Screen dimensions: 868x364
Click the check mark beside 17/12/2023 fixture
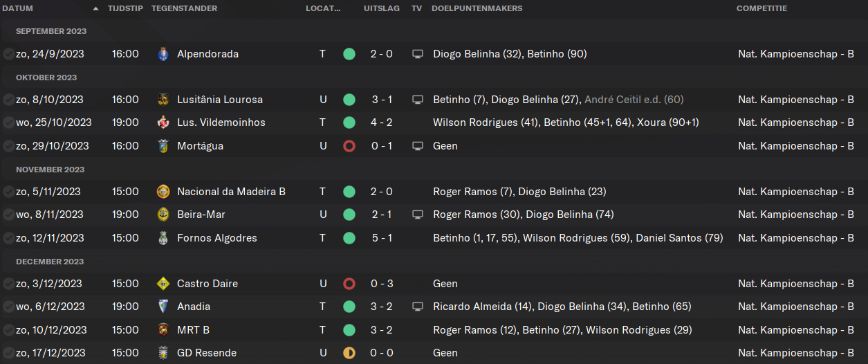(8, 353)
